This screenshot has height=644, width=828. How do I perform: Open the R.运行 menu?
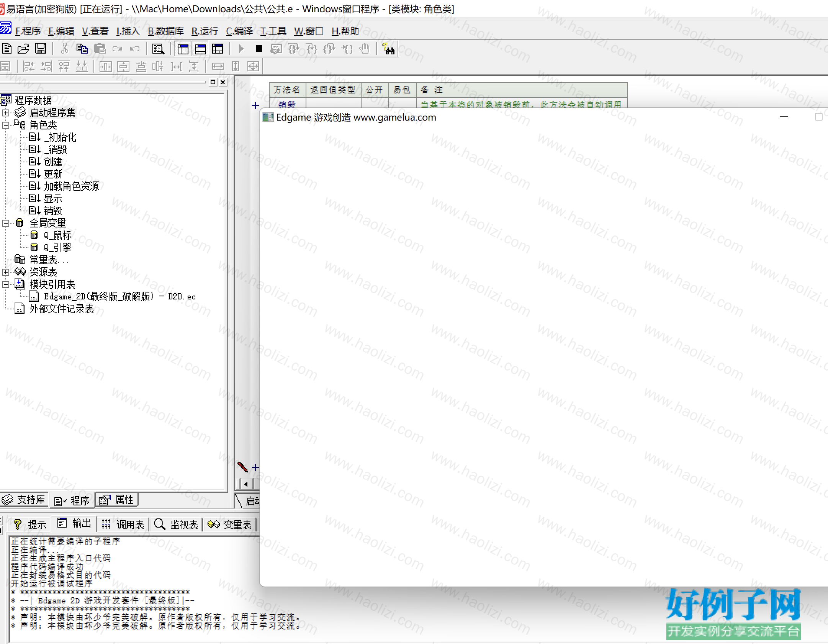point(205,31)
